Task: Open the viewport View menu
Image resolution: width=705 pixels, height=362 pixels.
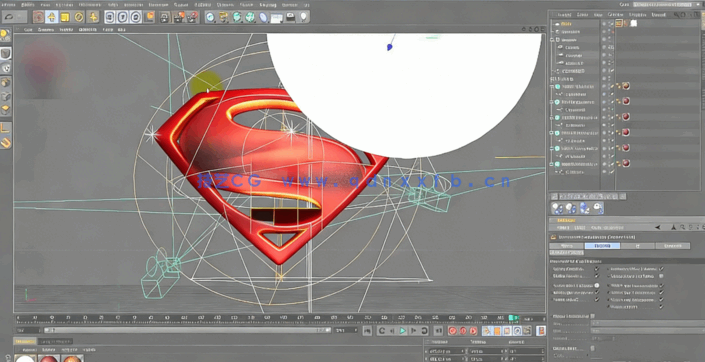Action: point(28,30)
